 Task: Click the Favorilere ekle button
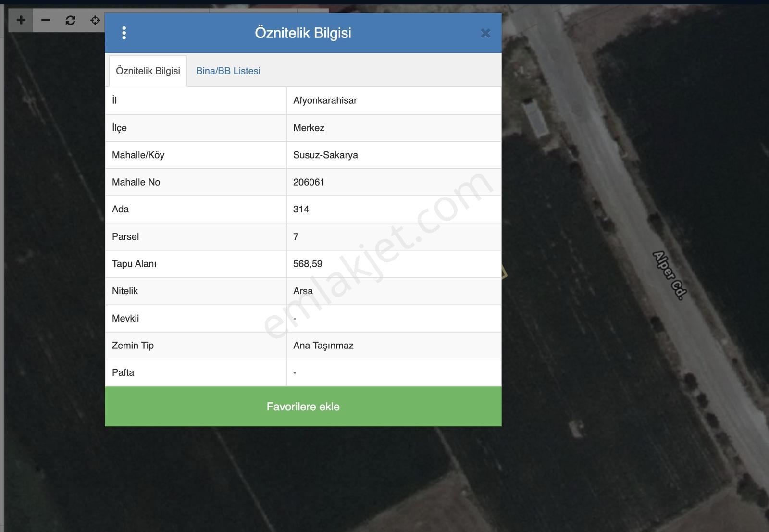pyautogui.click(x=303, y=407)
